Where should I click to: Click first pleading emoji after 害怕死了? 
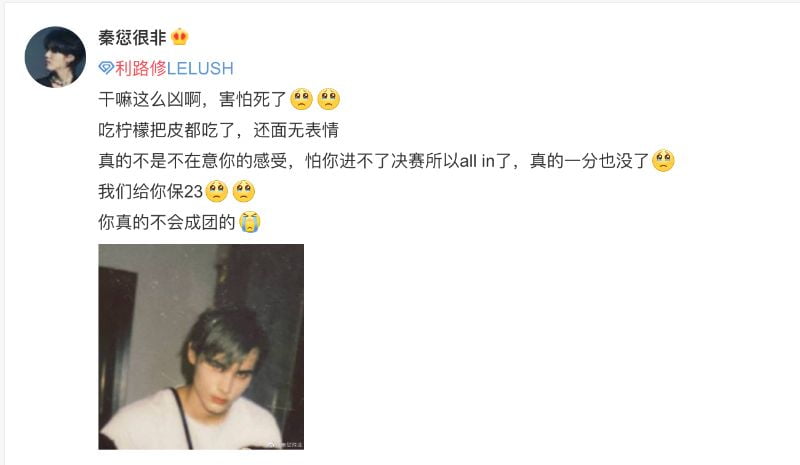[302, 99]
